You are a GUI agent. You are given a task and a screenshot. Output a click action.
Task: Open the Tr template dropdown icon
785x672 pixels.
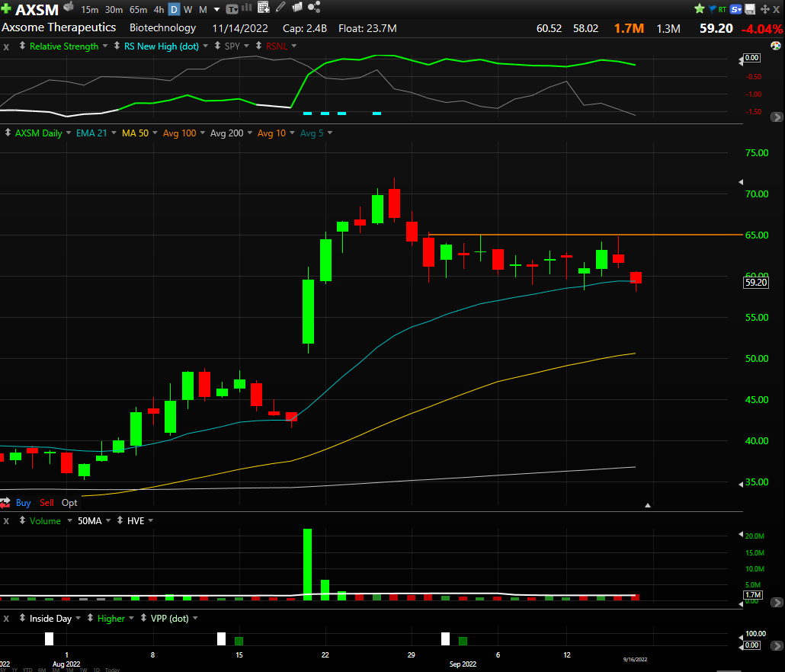point(232,9)
